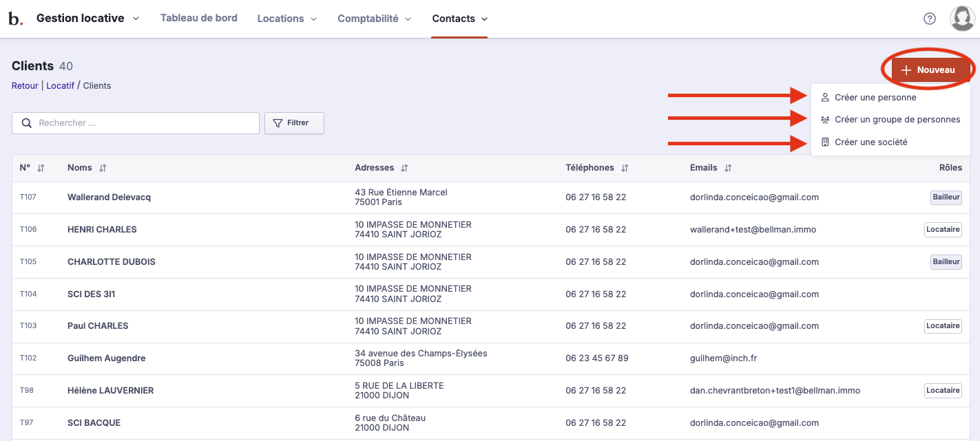Select Créer une société option
Viewport: 980px width, 441px height.
click(x=870, y=142)
